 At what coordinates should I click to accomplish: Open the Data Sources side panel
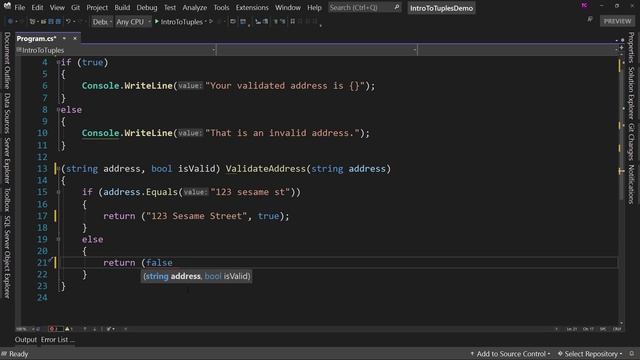click(7, 113)
